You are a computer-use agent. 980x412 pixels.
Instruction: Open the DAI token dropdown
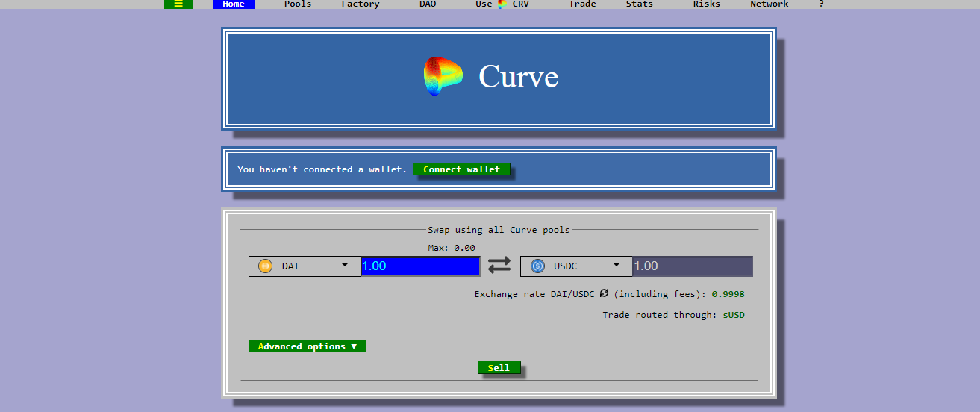click(x=305, y=266)
